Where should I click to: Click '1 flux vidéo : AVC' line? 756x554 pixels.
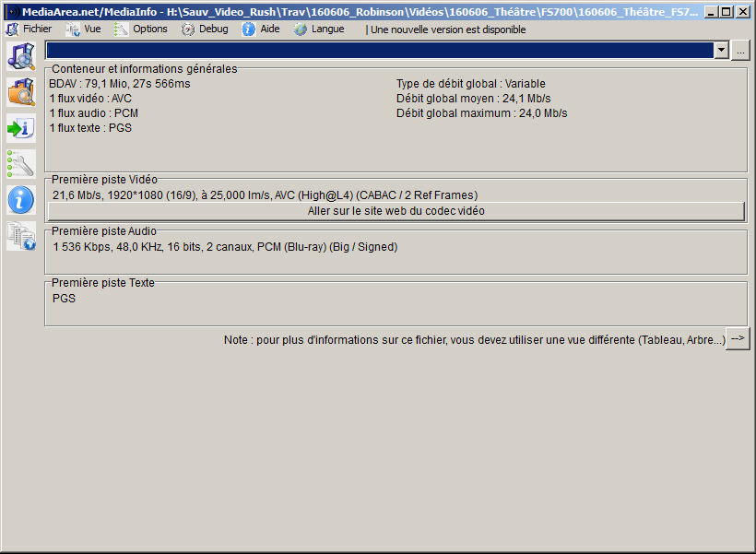[x=90, y=99]
